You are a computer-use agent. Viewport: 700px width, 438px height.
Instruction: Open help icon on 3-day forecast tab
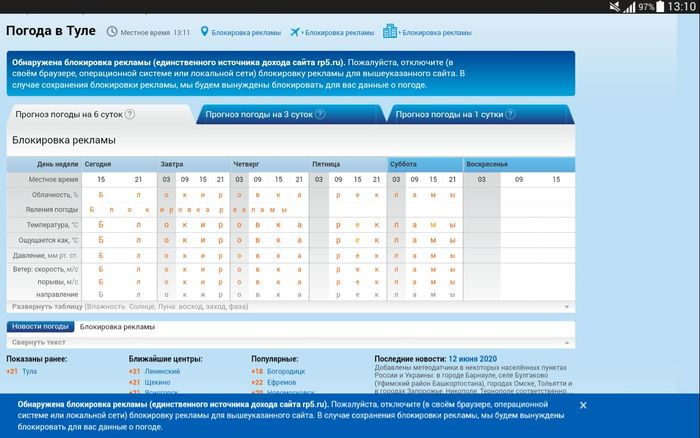click(320, 114)
